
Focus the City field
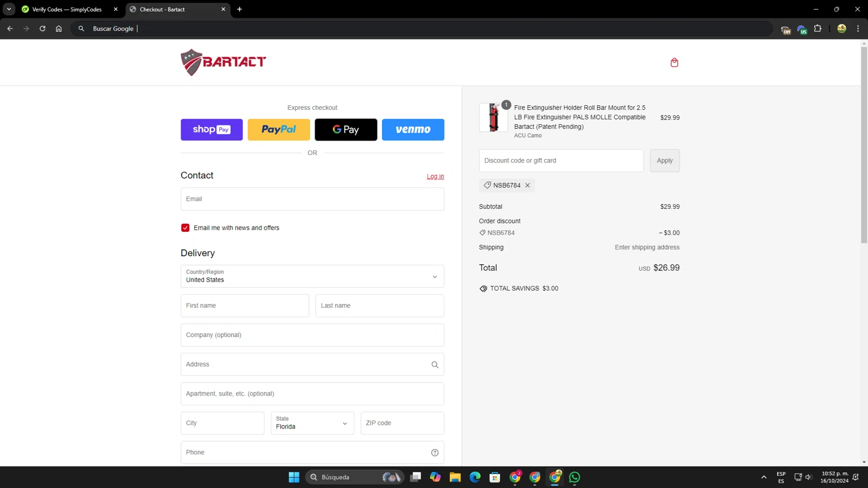tap(222, 423)
